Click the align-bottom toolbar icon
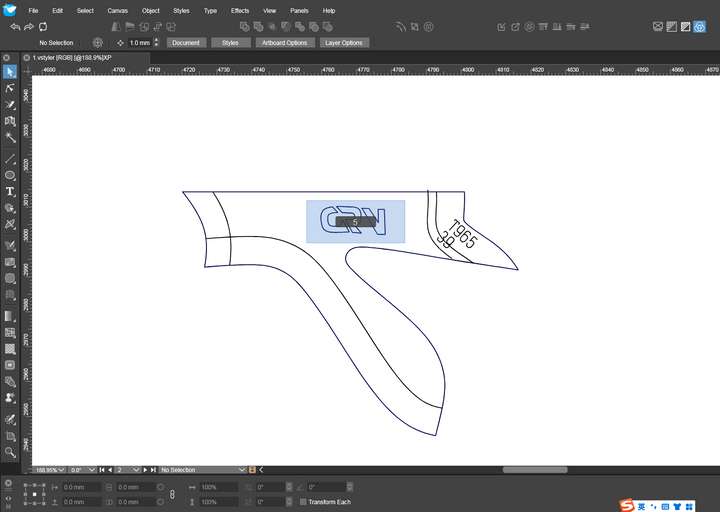This screenshot has width=720, height=512. pos(557,27)
